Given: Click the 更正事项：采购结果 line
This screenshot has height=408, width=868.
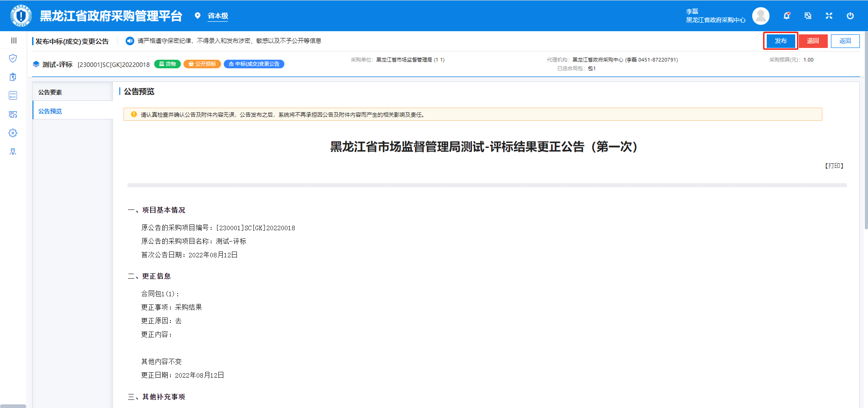Looking at the screenshot, I should pyautogui.click(x=171, y=307).
